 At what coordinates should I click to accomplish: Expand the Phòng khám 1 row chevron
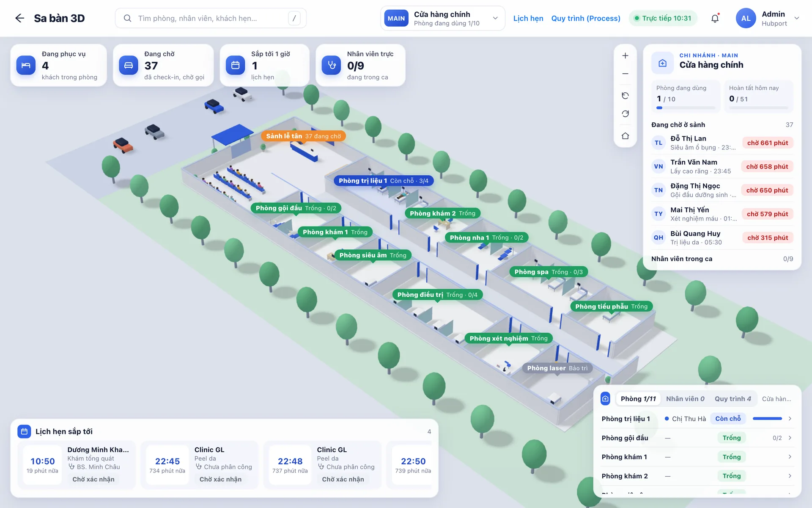point(790,457)
